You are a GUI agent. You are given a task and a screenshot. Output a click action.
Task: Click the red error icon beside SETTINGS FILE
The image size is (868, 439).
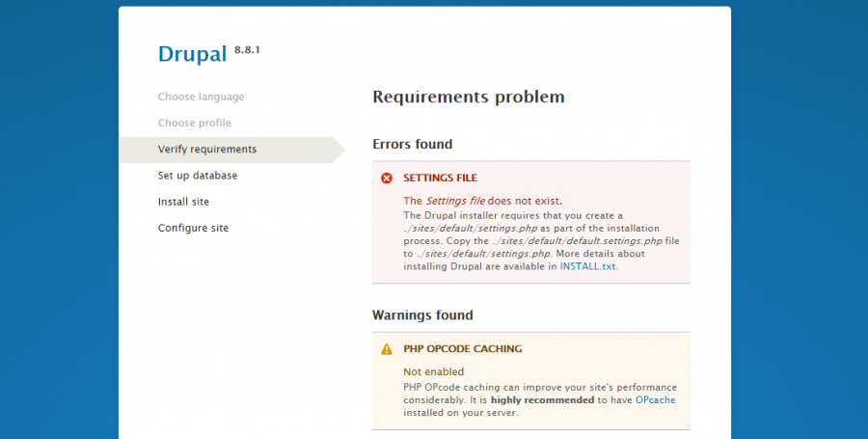[x=387, y=178]
